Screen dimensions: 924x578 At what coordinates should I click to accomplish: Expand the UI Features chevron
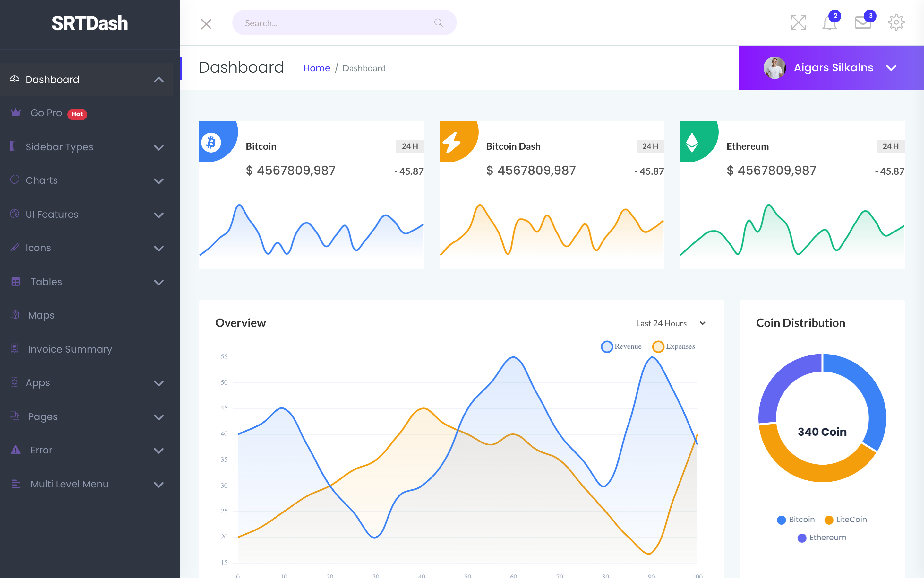point(159,215)
